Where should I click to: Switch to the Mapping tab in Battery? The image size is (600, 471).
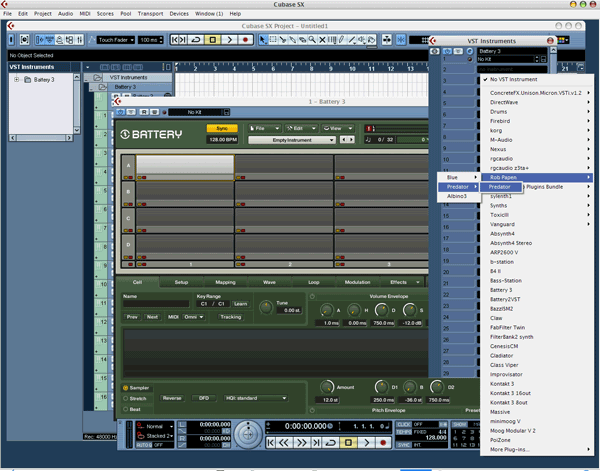pos(225,282)
